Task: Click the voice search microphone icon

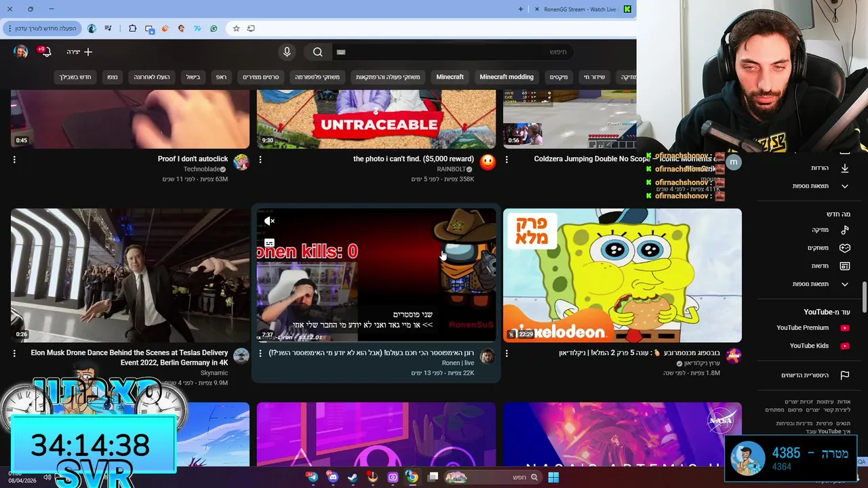Action: coord(287,52)
